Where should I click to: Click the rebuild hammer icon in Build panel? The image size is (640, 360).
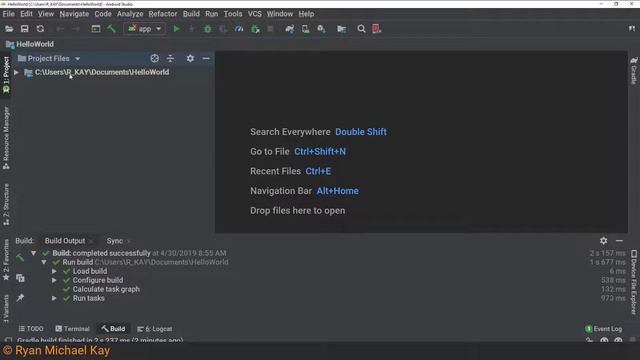tap(20, 257)
